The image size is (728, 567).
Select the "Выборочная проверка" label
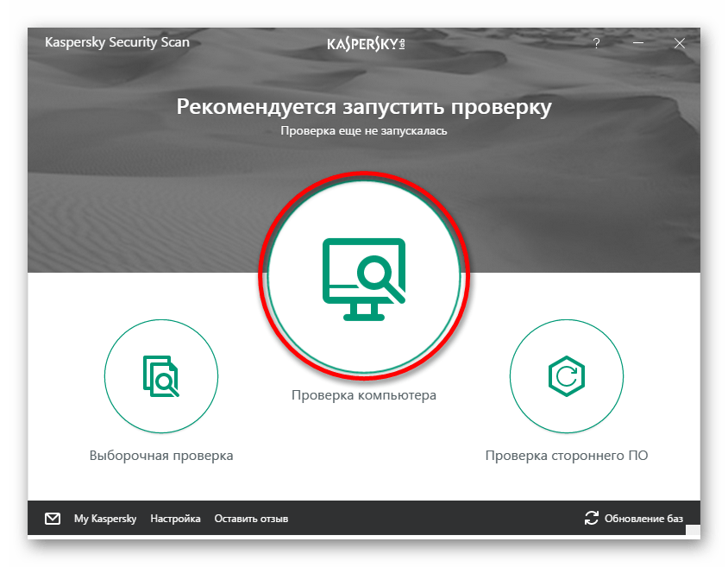pyautogui.click(x=161, y=455)
